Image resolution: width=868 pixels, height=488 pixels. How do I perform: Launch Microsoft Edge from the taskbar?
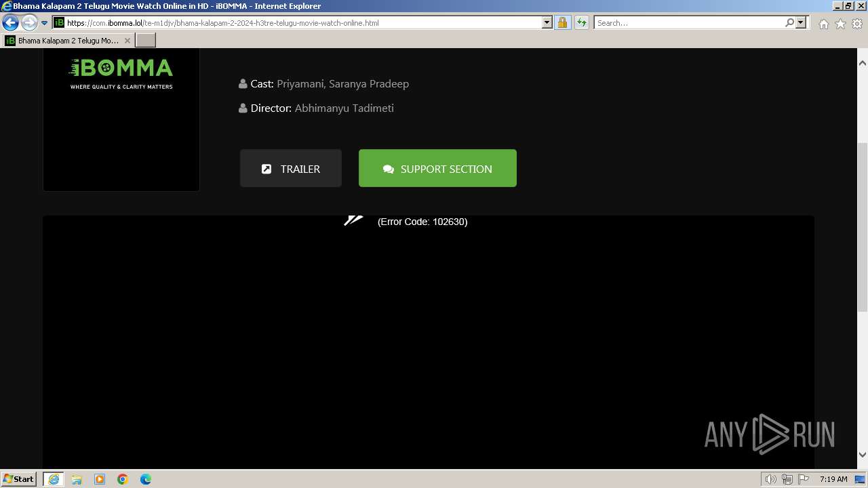coord(146,479)
